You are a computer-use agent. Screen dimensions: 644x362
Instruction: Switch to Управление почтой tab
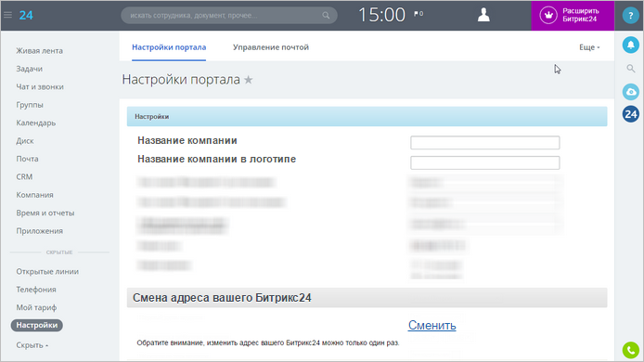coord(271,47)
